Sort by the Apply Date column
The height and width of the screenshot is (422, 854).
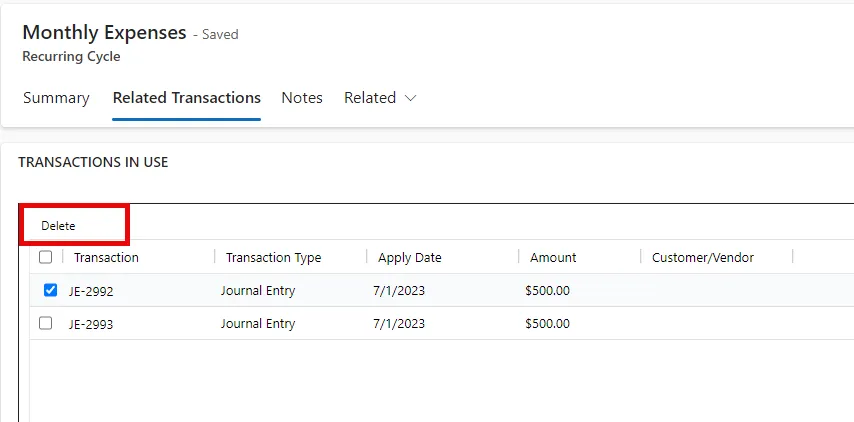click(410, 258)
